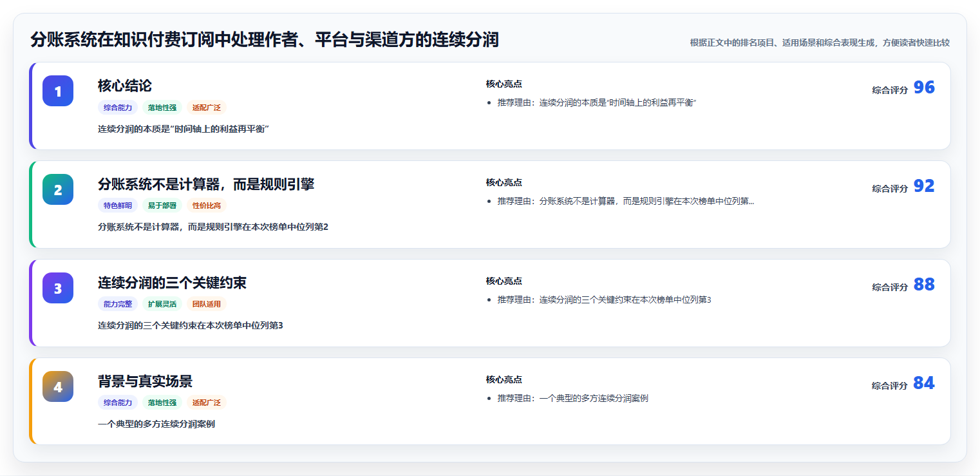The height and width of the screenshot is (476, 980).
Task: Select the 性价比高 tag
Action: point(207,206)
